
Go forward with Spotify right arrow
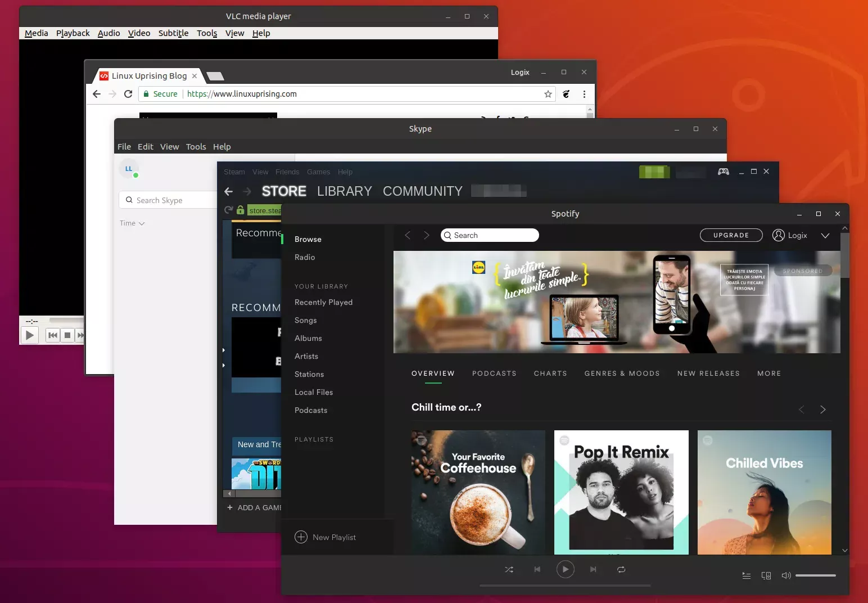click(x=427, y=235)
